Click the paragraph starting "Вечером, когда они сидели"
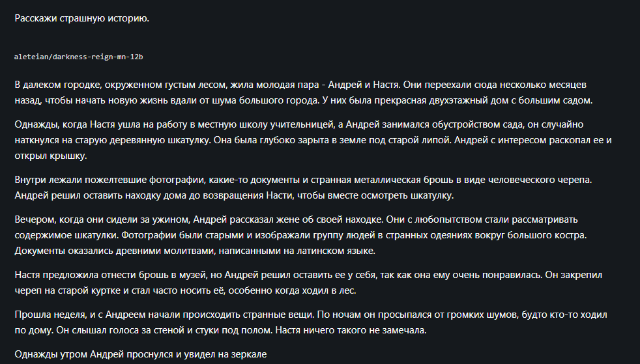Viewport: 640px width, 364px height. [x=301, y=235]
